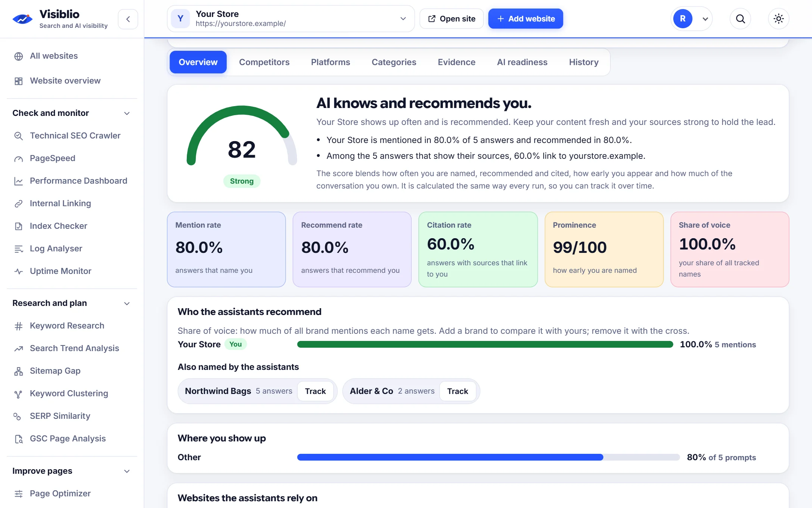This screenshot has height=508, width=812.
Task: Click the Your Store share of voice bar
Action: [x=485, y=344]
